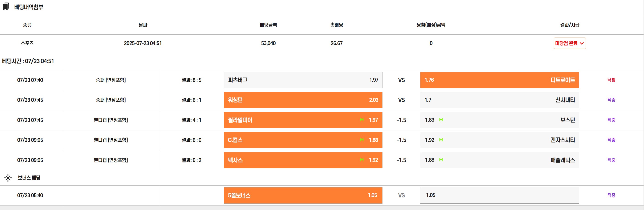Click the green H icon in C.컵스 cell
644x210 pixels.
pyautogui.click(x=361, y=140)
